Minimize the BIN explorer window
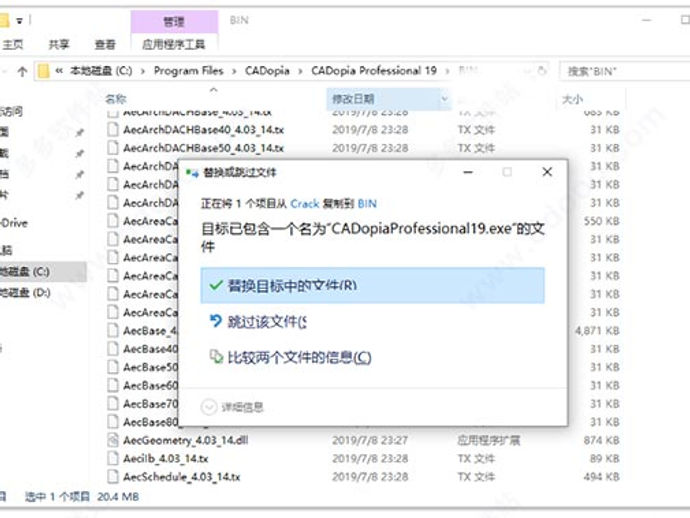Screen dimensions: 690x518 [x=646, y=20]
